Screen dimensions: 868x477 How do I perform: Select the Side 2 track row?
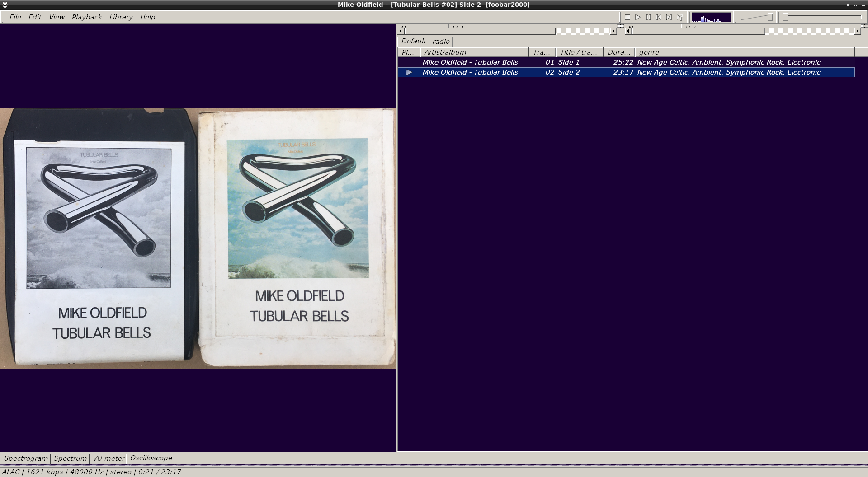(626, 72)
